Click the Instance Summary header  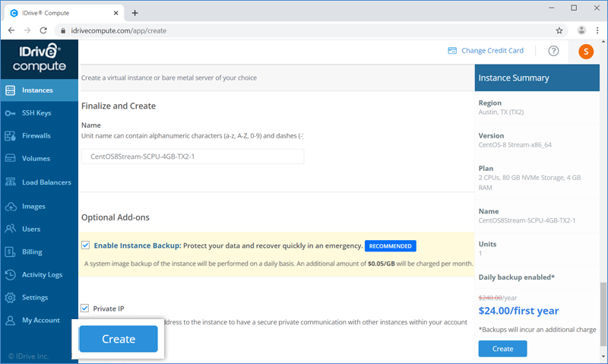coord(537,78)
